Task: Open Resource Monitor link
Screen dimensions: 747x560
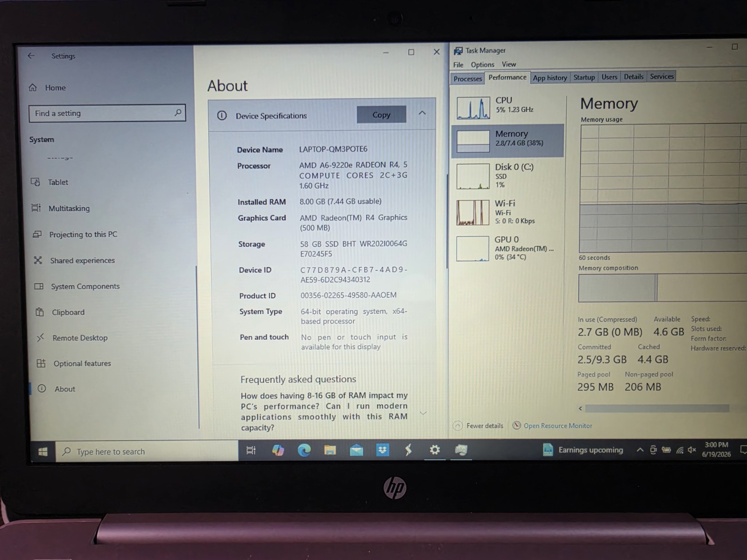Action: tap(557, 426)
